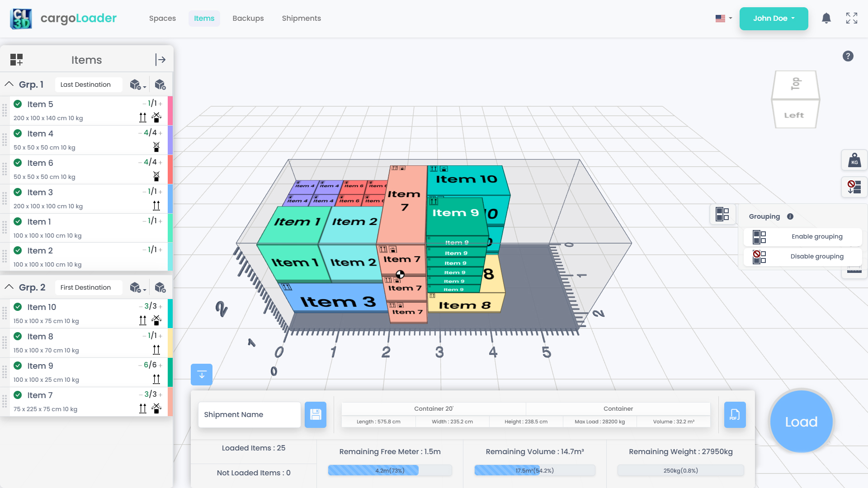Click the KG weight distribution icon

click(x=854, y=160)
